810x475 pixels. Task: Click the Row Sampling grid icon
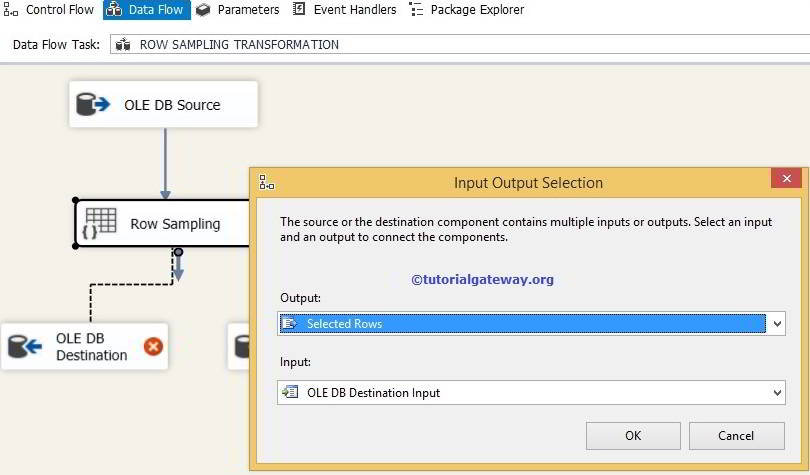[99, 223]
